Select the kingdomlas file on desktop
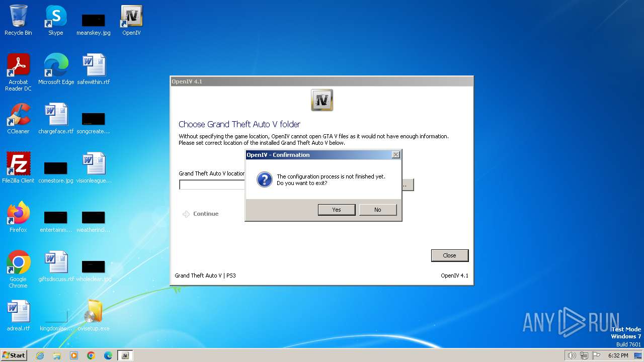This screenshot has height=362, width=644. [x=56, y=319]
